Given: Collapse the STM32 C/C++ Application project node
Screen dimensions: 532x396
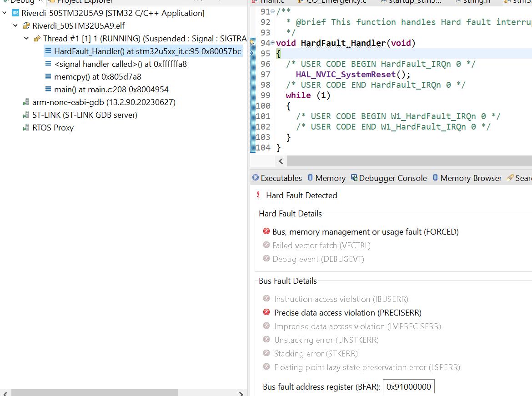Looking at the screenshot, I should tap(5, 13).
